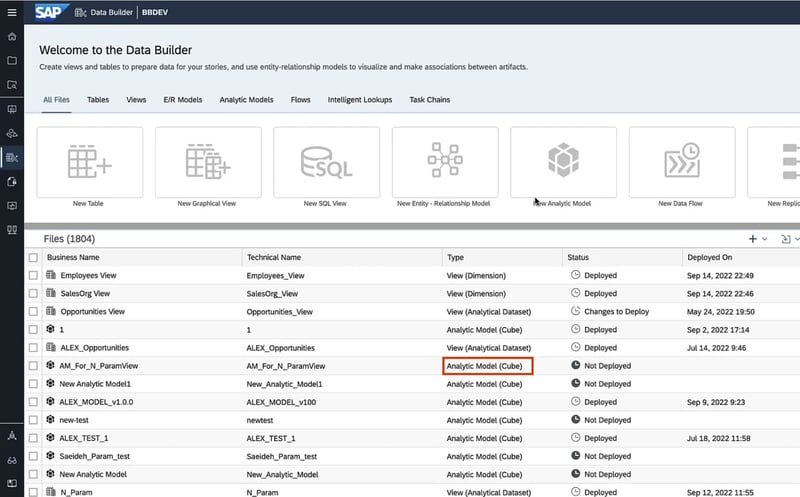The width and height of the screenshot is (800, 497).
Task: Open the Opportunities View file link
Action: [92, 311]
